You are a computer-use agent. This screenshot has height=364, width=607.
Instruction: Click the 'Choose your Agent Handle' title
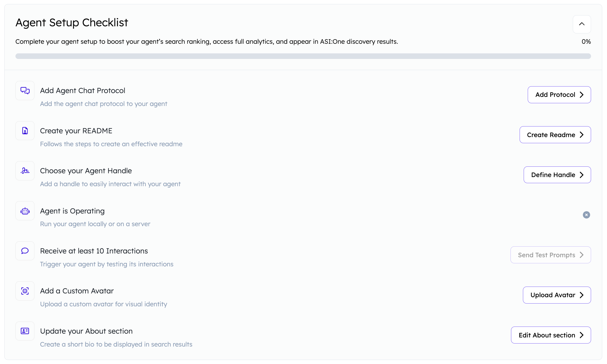click(86, 171)
